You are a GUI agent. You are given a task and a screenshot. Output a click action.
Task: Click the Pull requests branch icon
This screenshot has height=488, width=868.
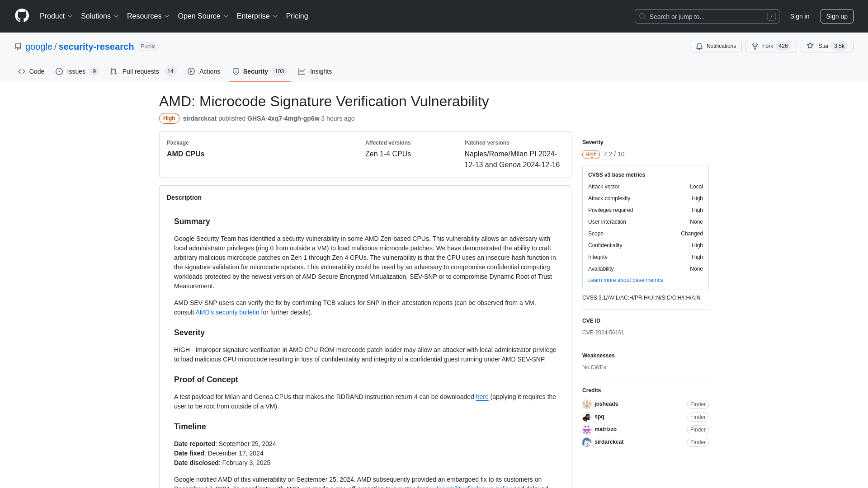[x=113, y=71]
